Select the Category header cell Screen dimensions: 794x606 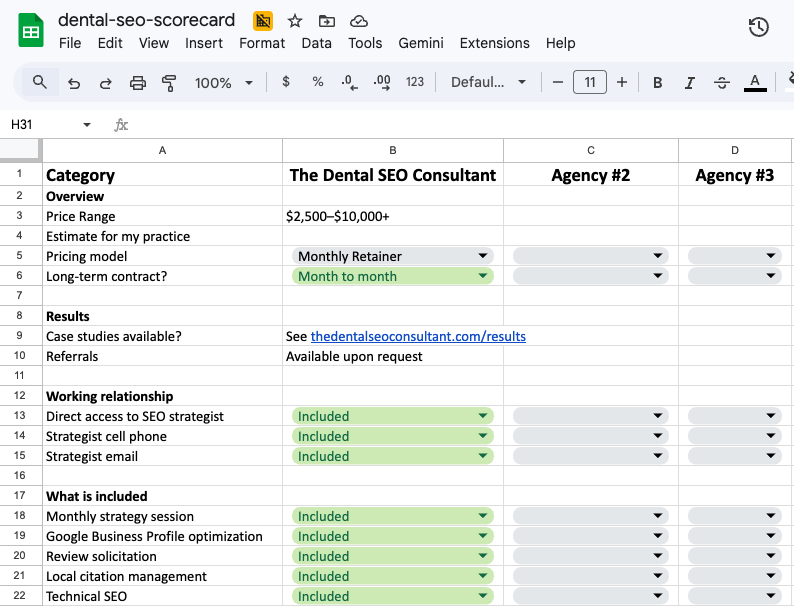(x=162, y=175)
